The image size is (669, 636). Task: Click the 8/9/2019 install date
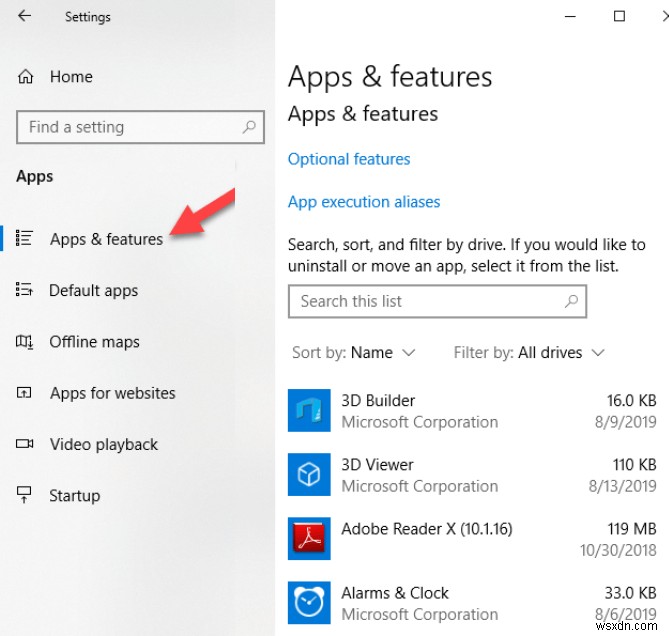625,422
